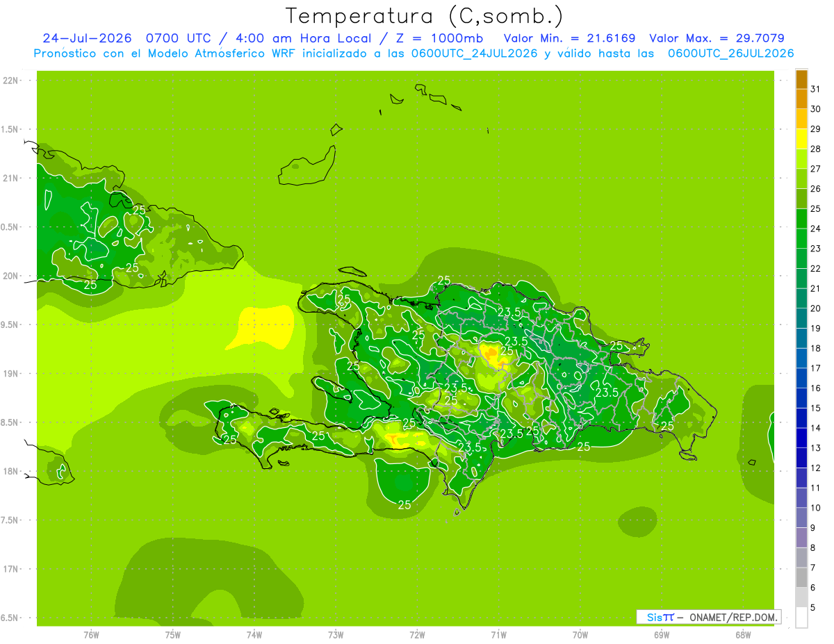Click "Valor Min. = 21.6169" value
This screenshot has height=644, width=834.
tap(569, 38)
